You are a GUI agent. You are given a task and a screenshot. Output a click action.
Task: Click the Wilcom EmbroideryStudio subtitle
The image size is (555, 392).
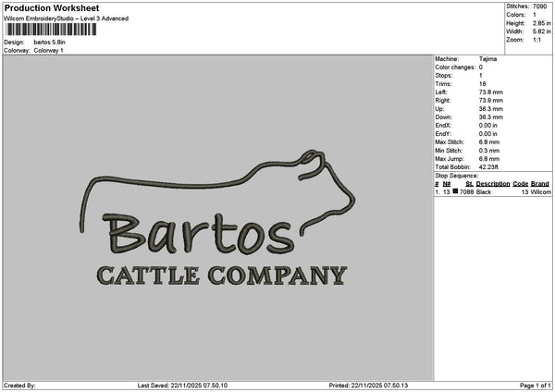click(x=67, y=18)
